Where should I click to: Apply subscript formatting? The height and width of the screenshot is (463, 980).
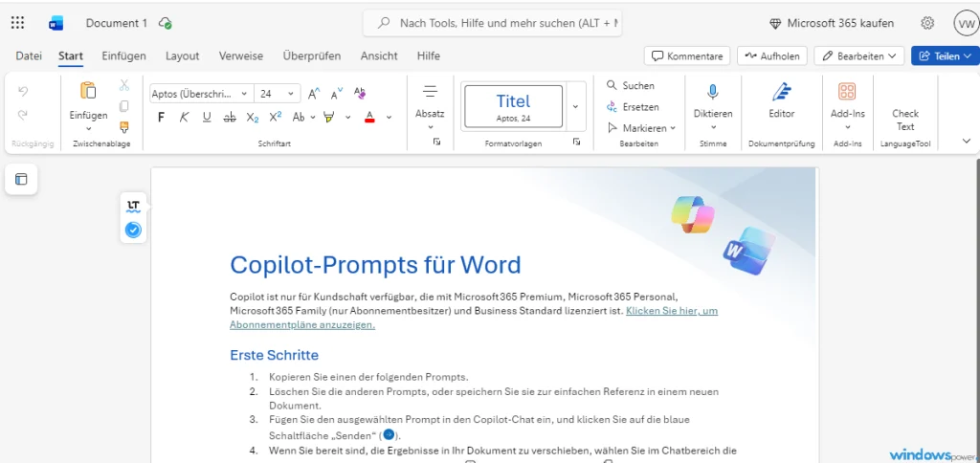click(253, 117)
